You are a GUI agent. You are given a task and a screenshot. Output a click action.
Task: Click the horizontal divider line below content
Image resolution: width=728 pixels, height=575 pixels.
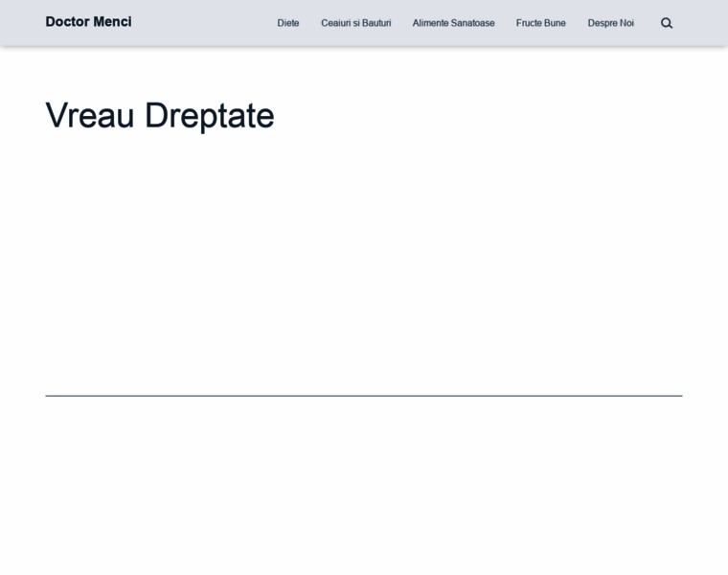coord(364,396)
